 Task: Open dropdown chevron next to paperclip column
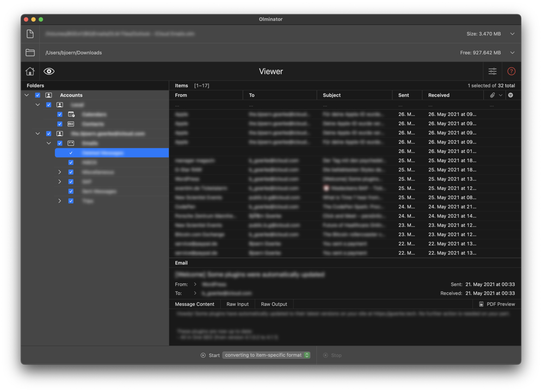(x=501, y=95)
